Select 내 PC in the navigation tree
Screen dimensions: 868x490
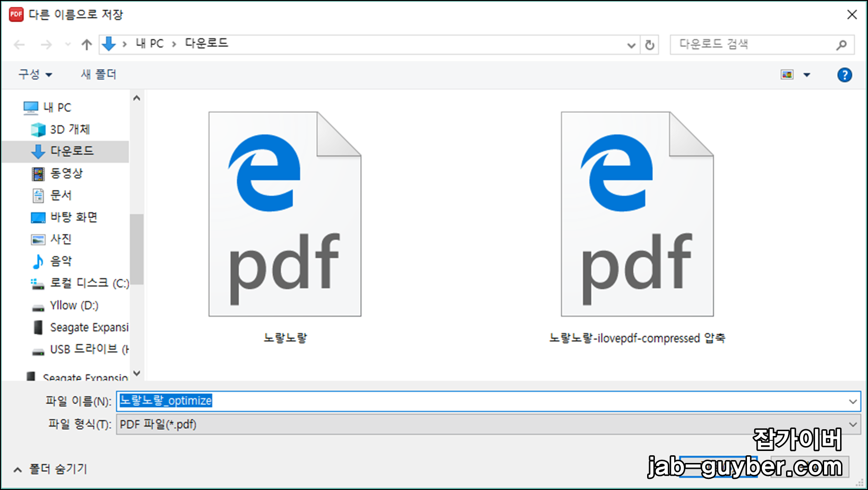[57, 108]
